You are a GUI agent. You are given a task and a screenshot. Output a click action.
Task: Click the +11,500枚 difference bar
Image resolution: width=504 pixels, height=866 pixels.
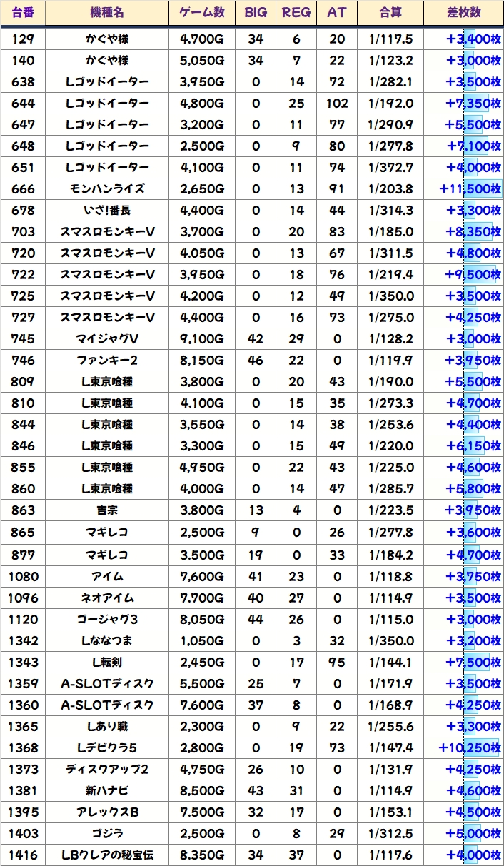pos(470,189)
